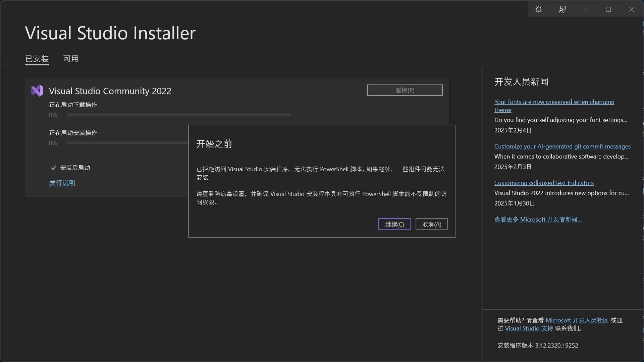Viewport: 644px width, 362px height.
Task: Open the send feedback icon
Action: click(x=562, y=9)
